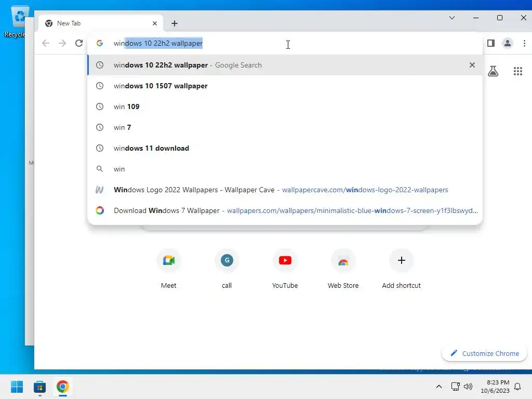The width and height of the screenshot is (532, 399).
Task: Click the Add shortcut button
Action: [402, 269]
